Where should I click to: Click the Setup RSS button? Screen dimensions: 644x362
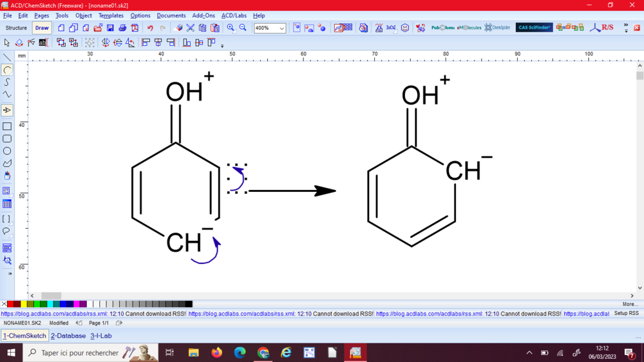coord(626,314)
